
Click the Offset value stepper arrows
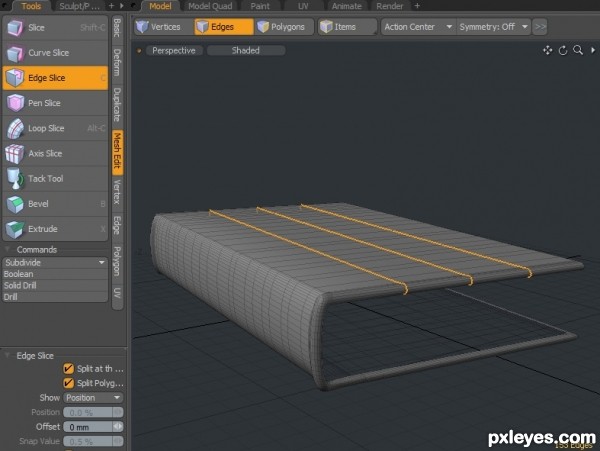tap(118, 427)
